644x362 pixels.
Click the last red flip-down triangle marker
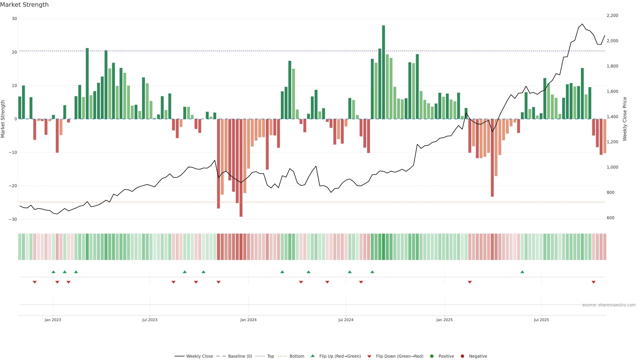[594, 282]
